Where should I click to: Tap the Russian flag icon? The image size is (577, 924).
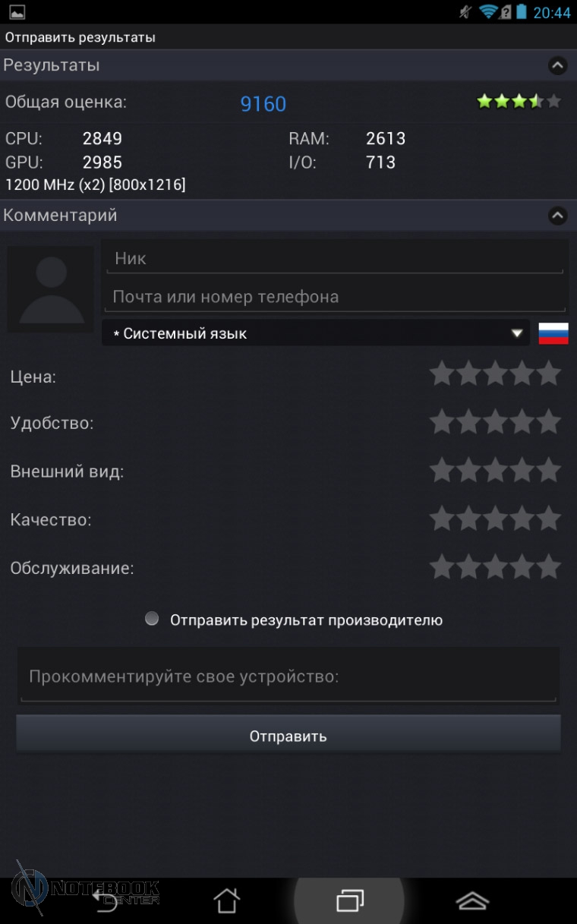pyautogui.click(x=553, y=333)
